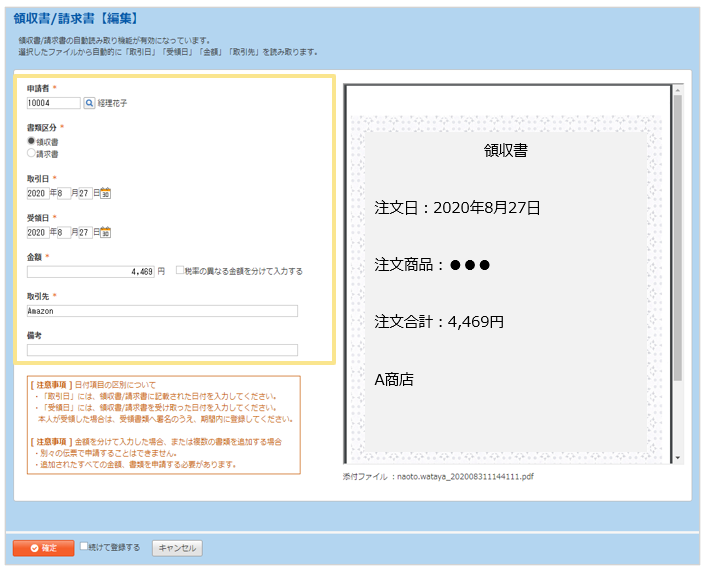Screen dimensions: 705x571
Task: Click the 受領日 year field
Action: 38,232
